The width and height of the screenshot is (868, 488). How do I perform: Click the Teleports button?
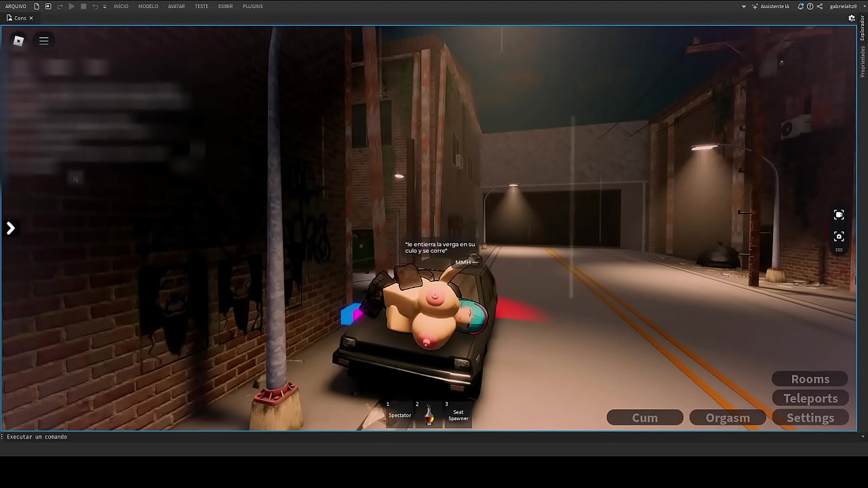[x=810, y=399]
